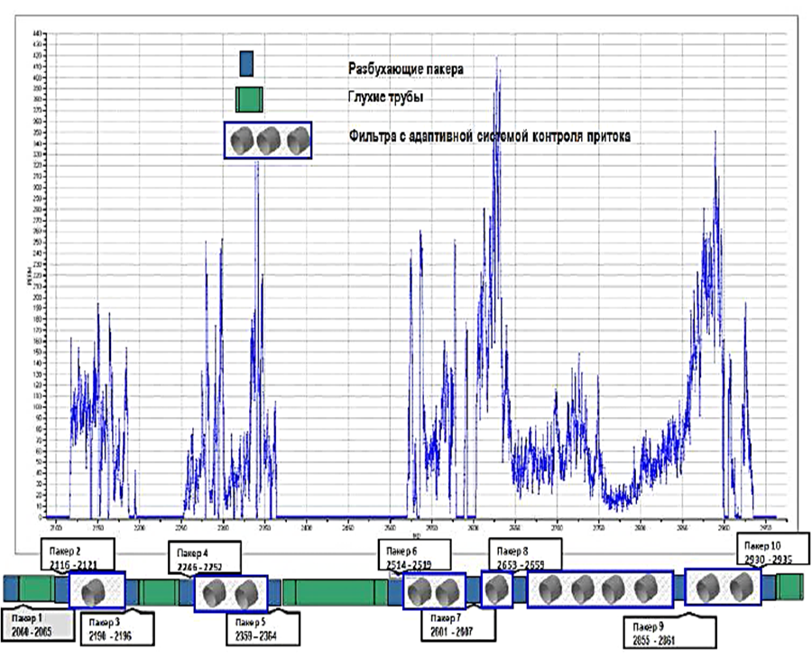The height and width of the screenshot is (658, 812).
Task: Click the blue swelling packer legend swatch
Action: point(246,63)
